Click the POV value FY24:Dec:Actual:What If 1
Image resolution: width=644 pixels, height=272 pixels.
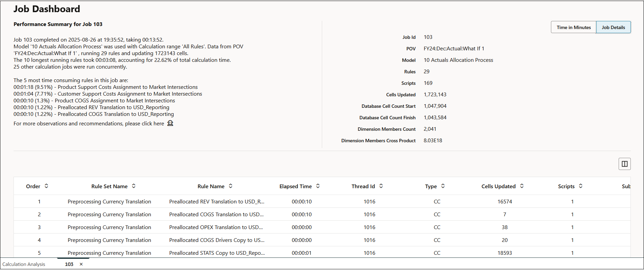coord(454,49)
